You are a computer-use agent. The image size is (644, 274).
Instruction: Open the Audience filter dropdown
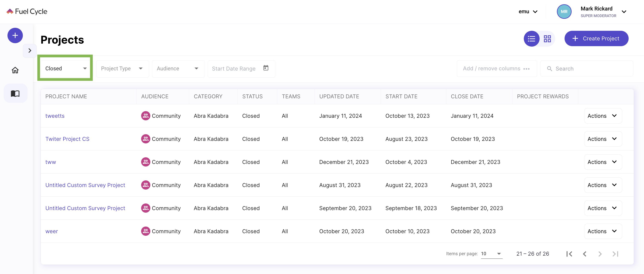pyautogui.click(x=178, y=69)
